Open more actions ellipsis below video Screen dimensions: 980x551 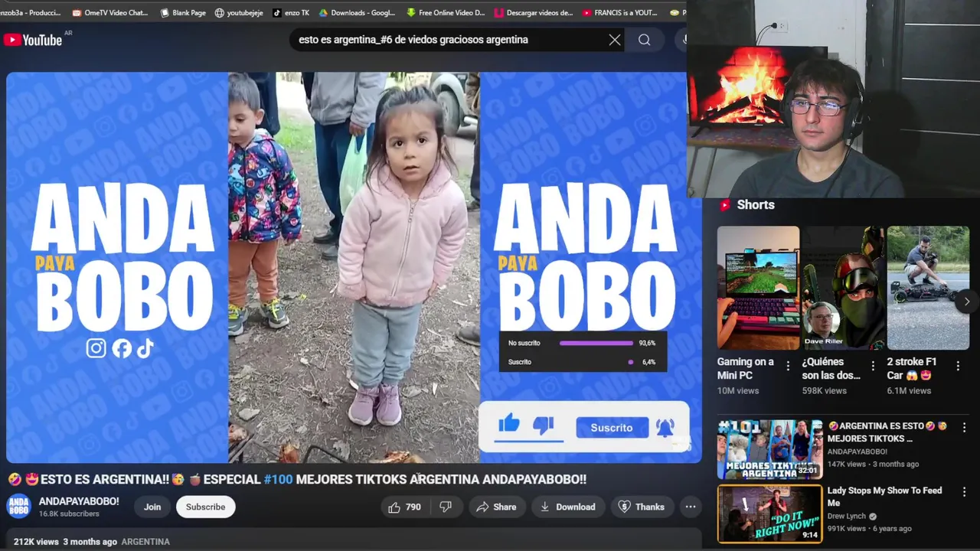pos(691,507)
